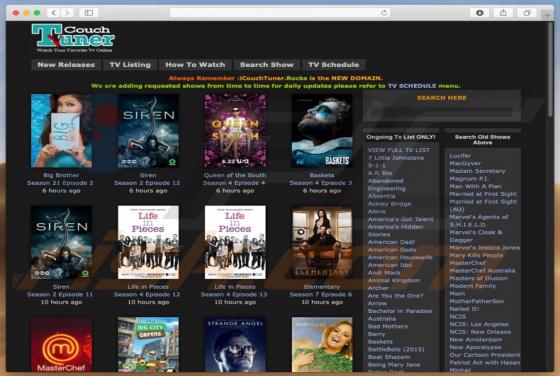Image resolution: width=560 pixels, height=376 pixels.
Task: Select 7 Little Johnstons in ongoing list
Action: [x=396, y=157]
